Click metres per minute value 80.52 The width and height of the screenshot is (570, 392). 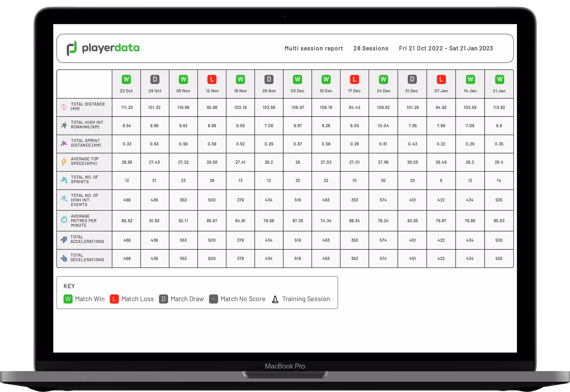[x=127, y=221]
